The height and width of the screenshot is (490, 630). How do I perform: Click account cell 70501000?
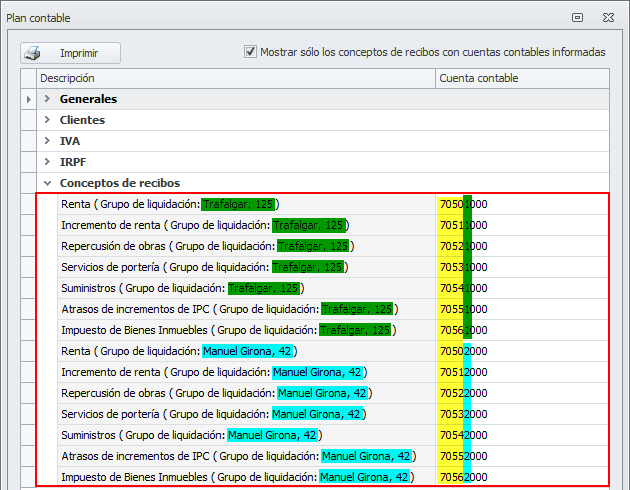522,204
